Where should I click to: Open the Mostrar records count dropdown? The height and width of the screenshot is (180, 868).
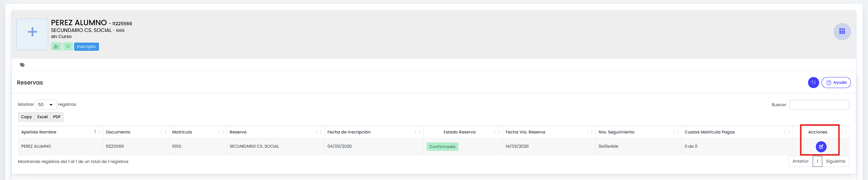pyautogui.click(x=46, y=105)
